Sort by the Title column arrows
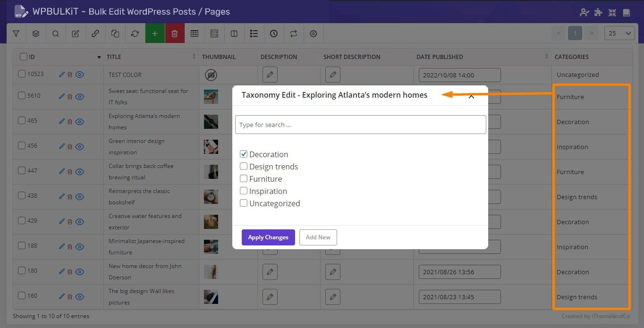This screenshot has width=644, height=328. coord(194,57)
